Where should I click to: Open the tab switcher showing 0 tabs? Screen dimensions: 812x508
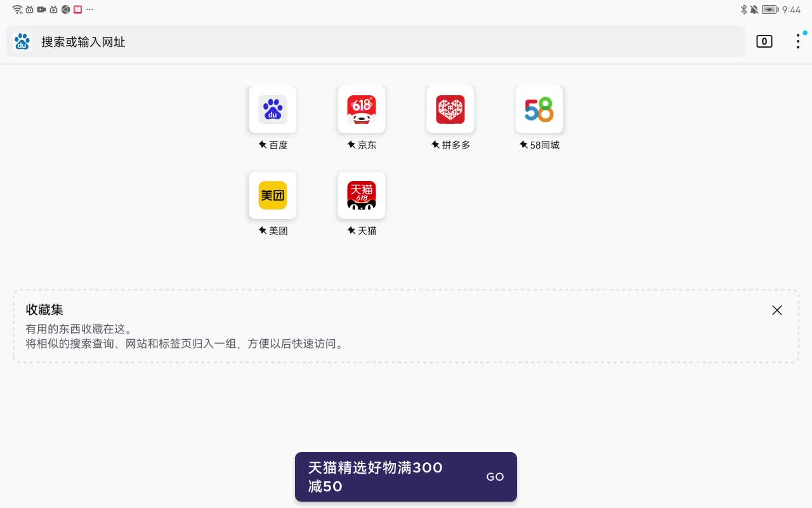click(764, 41)
